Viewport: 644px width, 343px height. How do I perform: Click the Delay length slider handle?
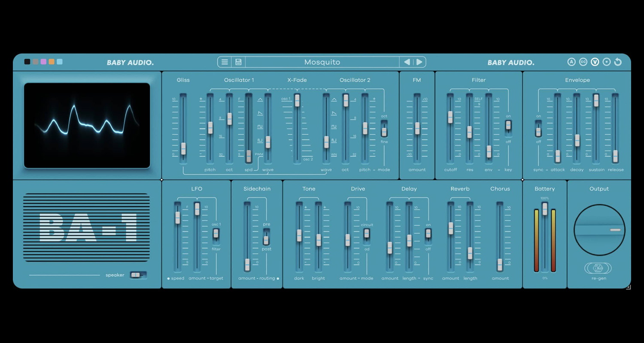tap(410, 241)
